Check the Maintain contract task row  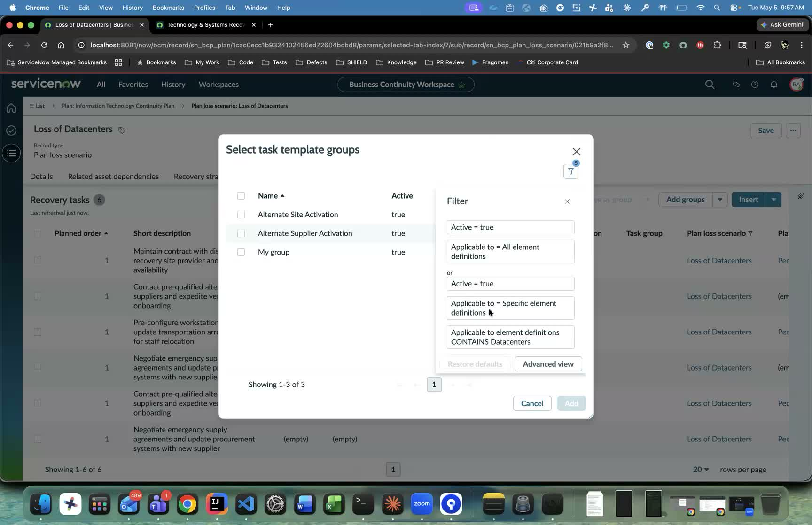[x=38, y=261]
